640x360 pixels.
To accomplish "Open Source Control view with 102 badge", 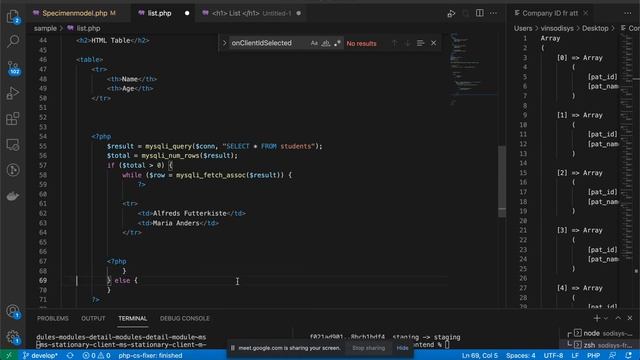I will tap(13, 68).
